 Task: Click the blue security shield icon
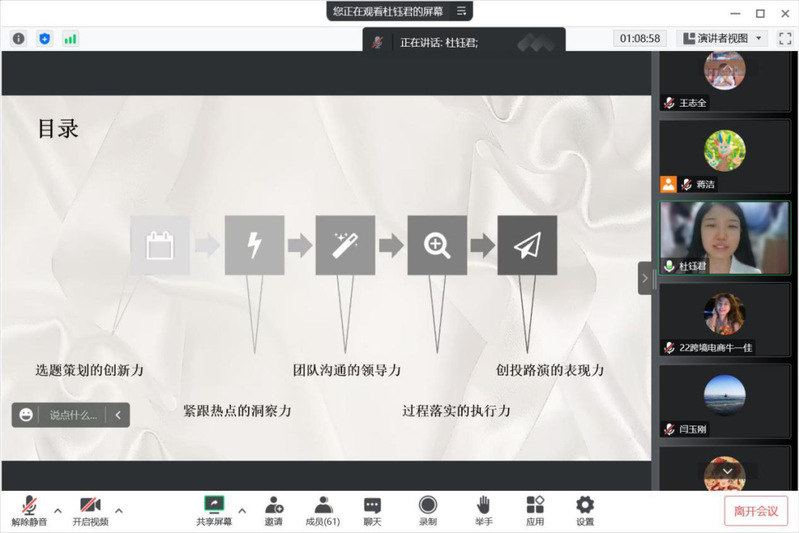[x=45, y=39]
